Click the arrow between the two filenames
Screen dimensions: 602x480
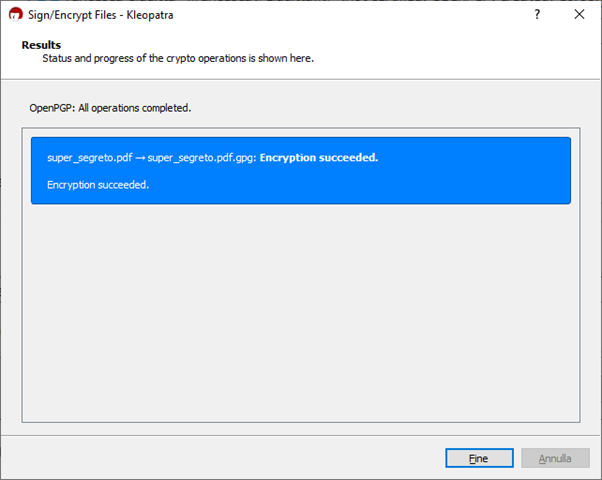pos(139,158)
